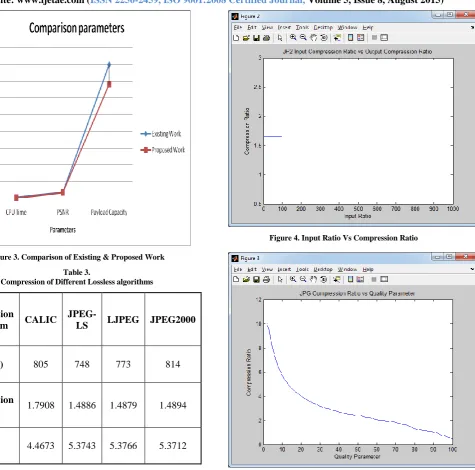Screen dimensions: 475x470
Task: Select Rotate 3D tool in Figure 2 toolbar
Action: [x=323, y=38]
